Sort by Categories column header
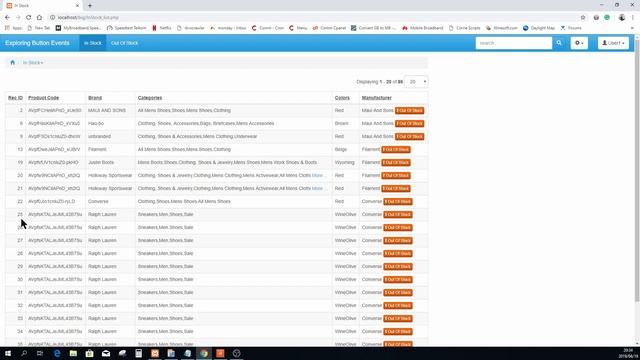This screenshot has width=640, height=360. coord(150,98)
